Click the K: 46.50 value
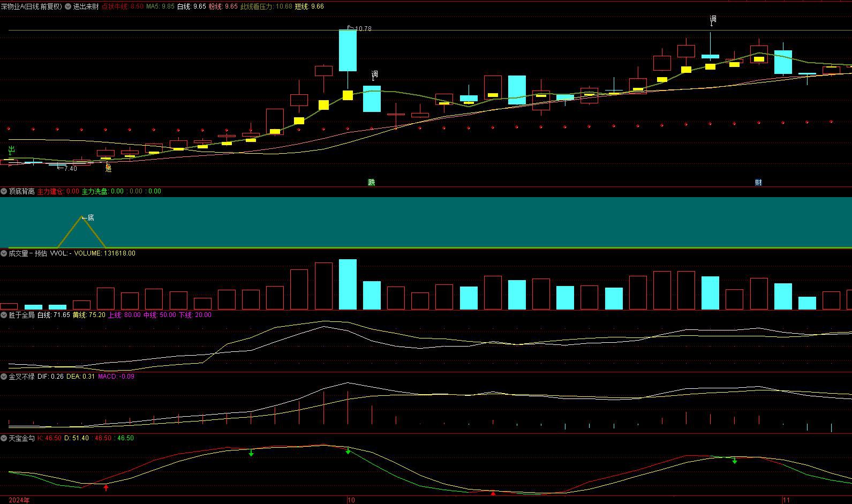Viewport: 852px width, 504px height. click(50, 438)
